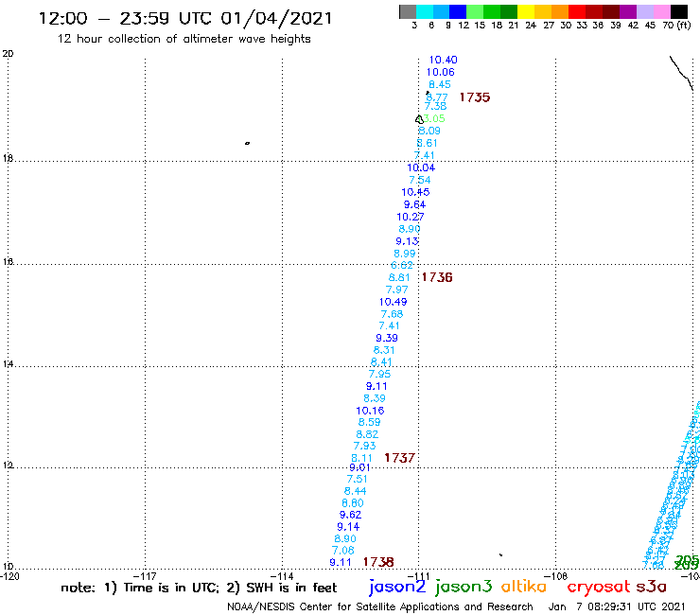This screenshot has width=700, height=615.
Task: Click the 7.38 wave height value
Action: 435,106
